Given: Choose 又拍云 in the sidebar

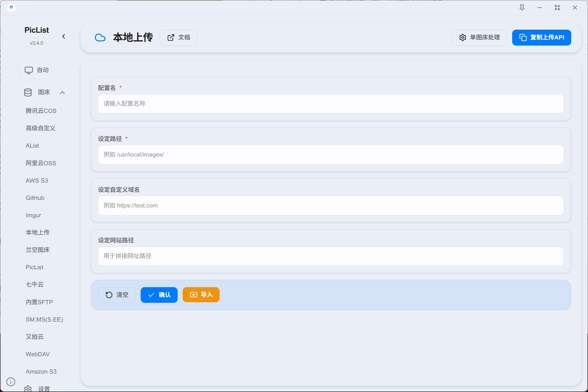Looking at the screenshot, I should click(x=35, y=337).
